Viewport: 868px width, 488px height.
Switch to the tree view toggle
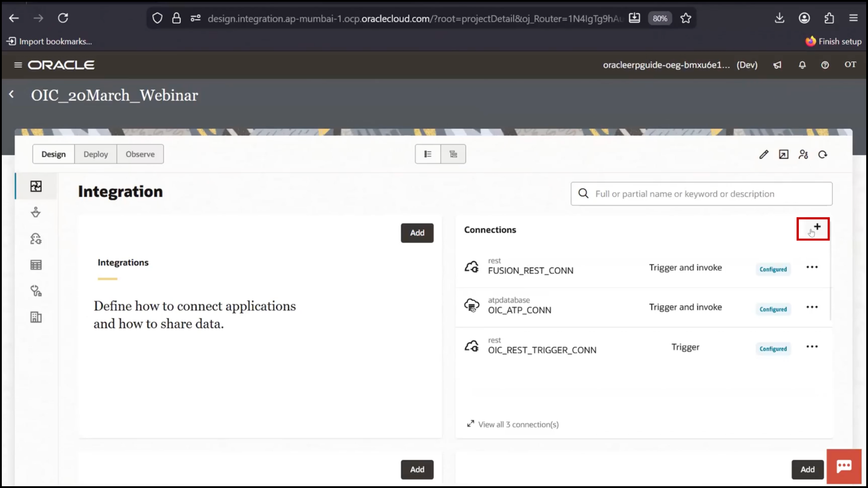[x=453, y=154]
